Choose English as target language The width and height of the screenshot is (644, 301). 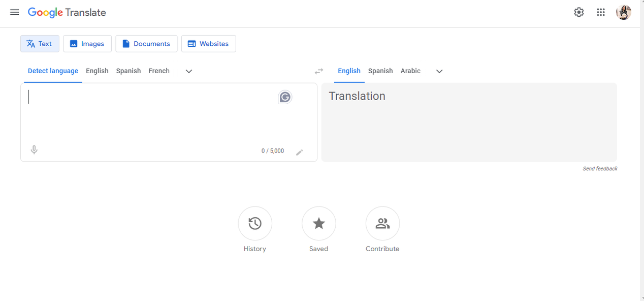pos(349,71)
